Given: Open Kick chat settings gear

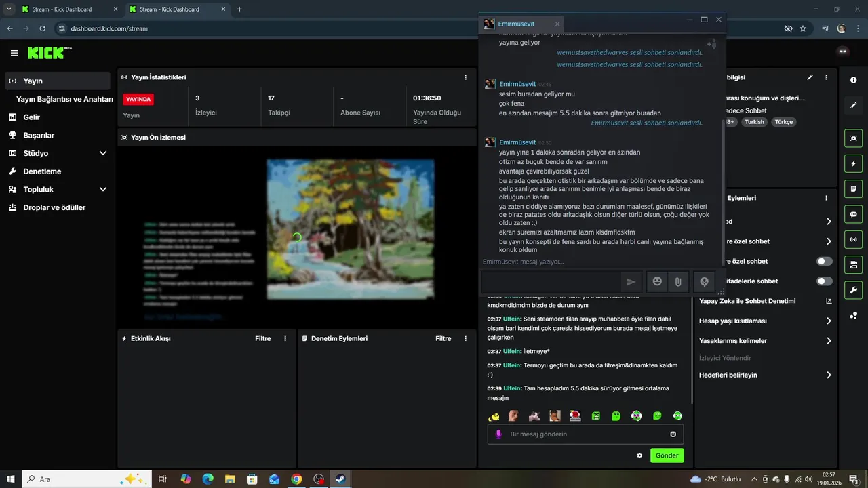Looking at the screenshot, I should click(x=639, y=455).
